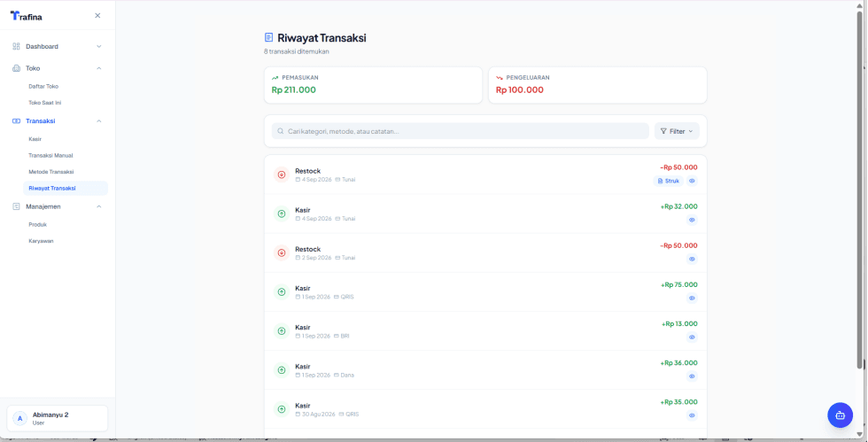
Task: Collapse the Manajemen section chevron
Action: 99,206
